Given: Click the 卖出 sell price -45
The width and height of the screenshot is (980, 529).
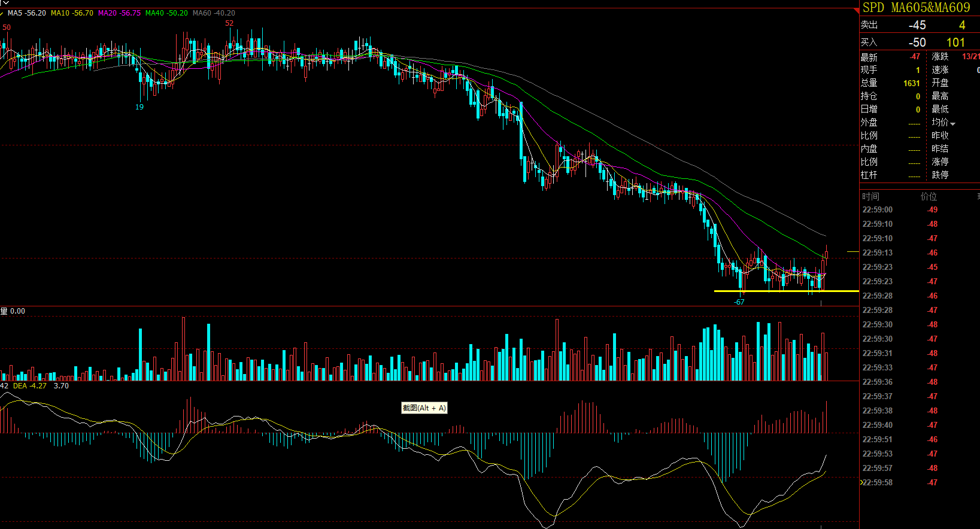Looking at the screenshot, I should [917, 25].
